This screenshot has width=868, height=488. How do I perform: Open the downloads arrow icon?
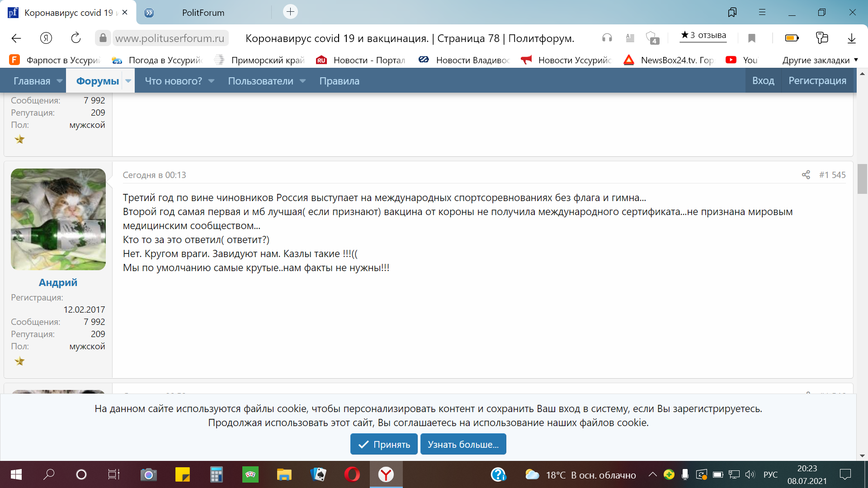pos(851,38)
